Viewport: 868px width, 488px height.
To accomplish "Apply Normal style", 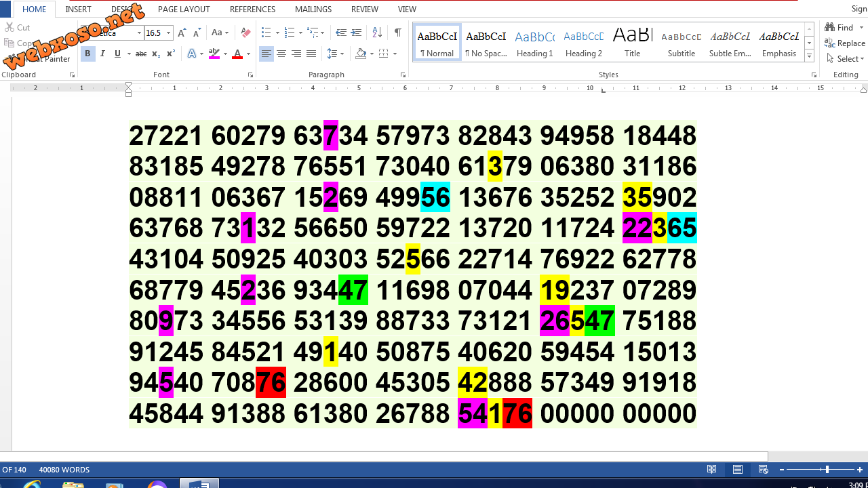I will [437, 42].
